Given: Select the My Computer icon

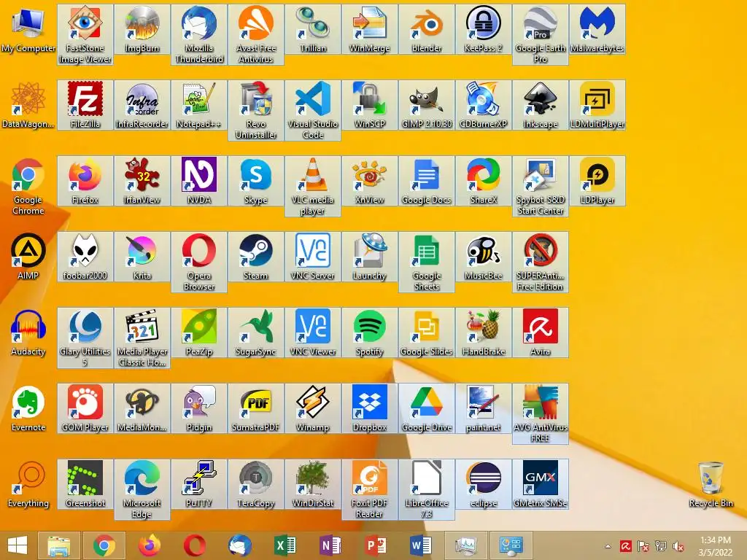Looking at the screenshot, I should 28,29.
